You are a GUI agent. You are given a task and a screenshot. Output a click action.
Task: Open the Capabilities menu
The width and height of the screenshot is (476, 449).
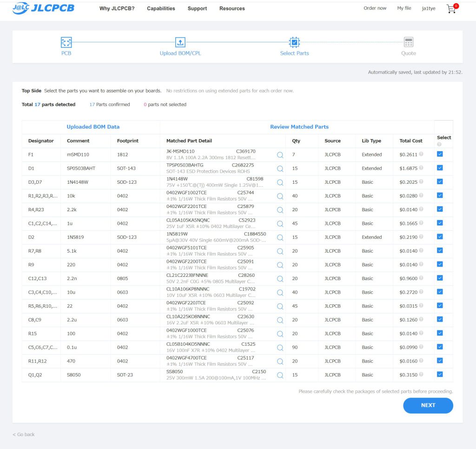click(x=161, y=8)
